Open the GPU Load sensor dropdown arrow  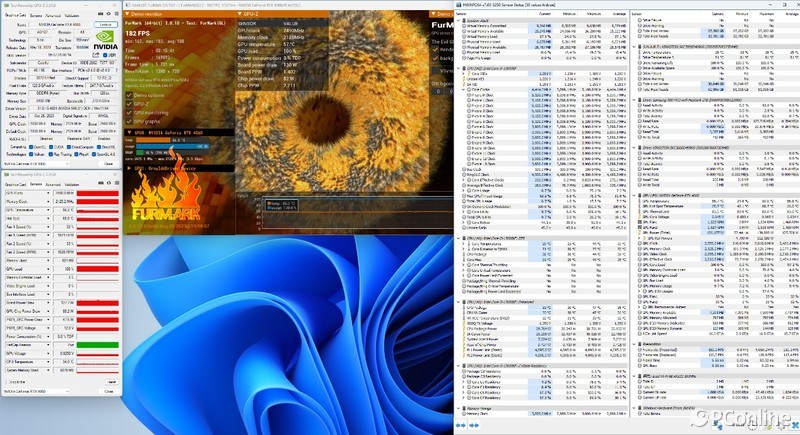click(48, 269)
